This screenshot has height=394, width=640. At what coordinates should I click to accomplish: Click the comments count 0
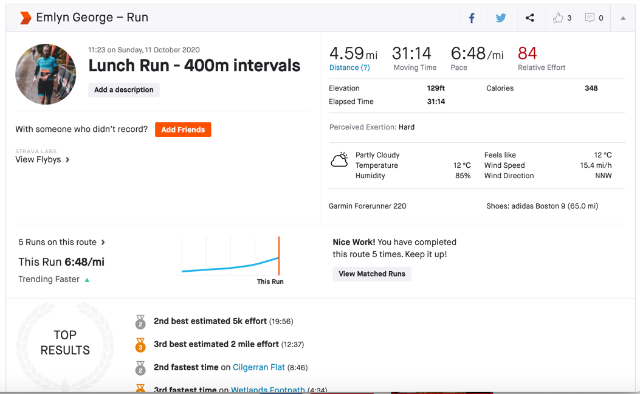(x=601, y=18)
